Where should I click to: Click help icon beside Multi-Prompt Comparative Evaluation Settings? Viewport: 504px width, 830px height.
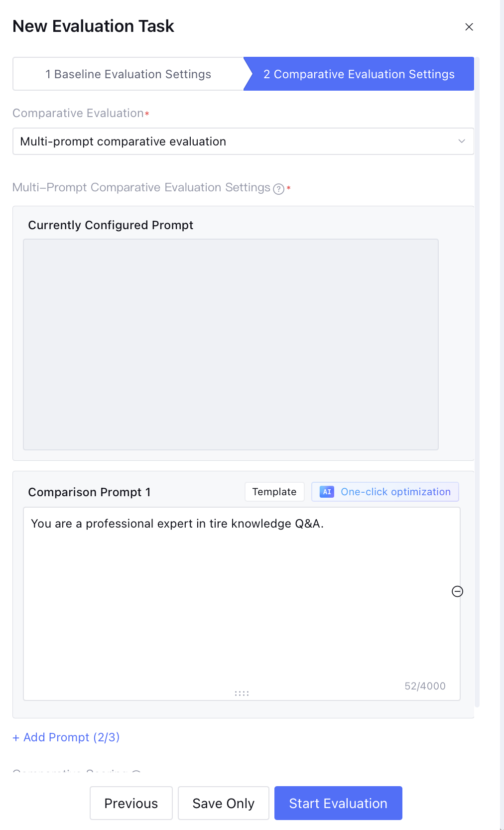point(279,189)
